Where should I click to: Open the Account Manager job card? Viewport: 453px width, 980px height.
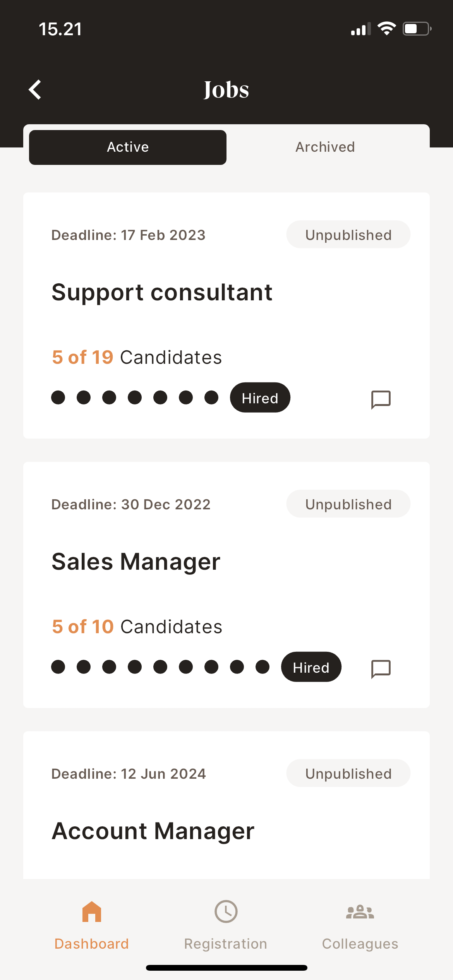coord(153,831)
